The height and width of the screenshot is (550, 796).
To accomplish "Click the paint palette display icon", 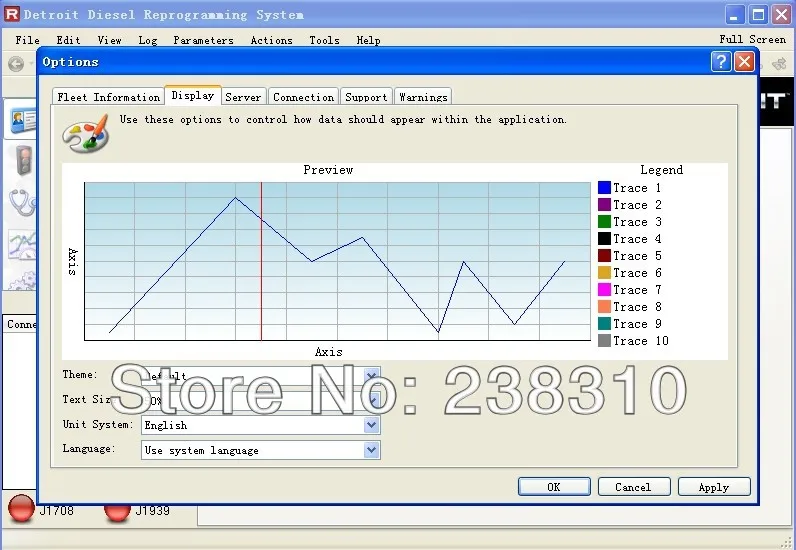I will 85,133.
